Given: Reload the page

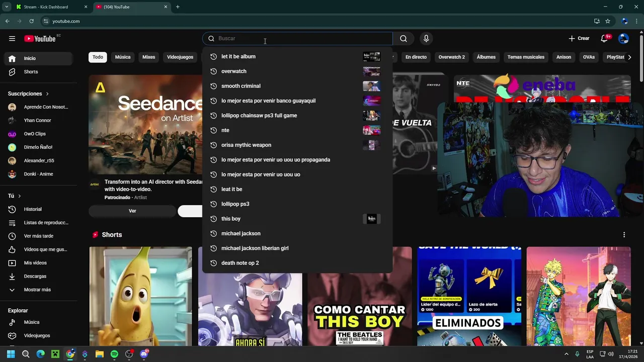Looking at the screenshot, I should 31,21.
